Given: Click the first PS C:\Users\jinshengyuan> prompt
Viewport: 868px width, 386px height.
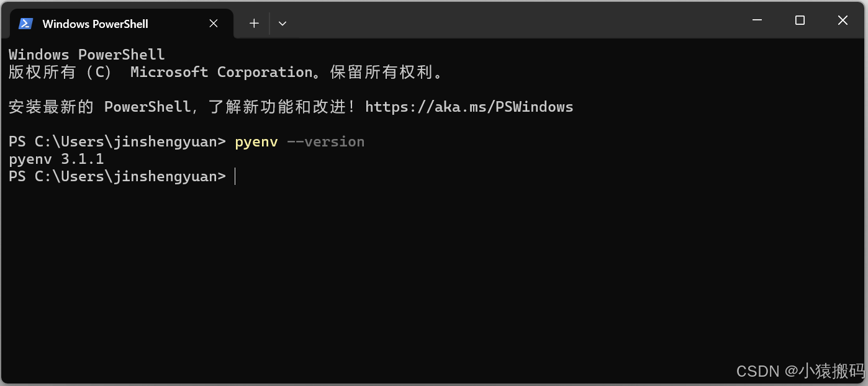Looking at the screenshot, I should (117, 142).
